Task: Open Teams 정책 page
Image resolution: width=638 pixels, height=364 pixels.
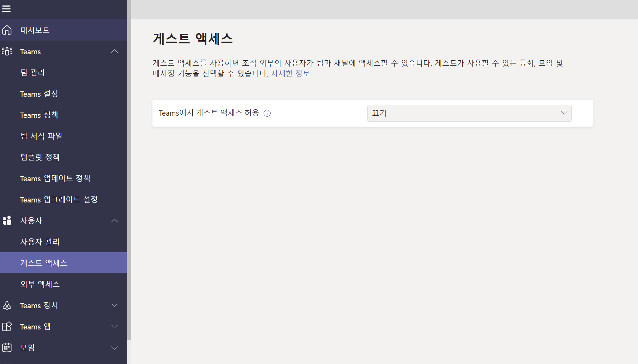Action: pyautogui.click(x=64, y=115)
